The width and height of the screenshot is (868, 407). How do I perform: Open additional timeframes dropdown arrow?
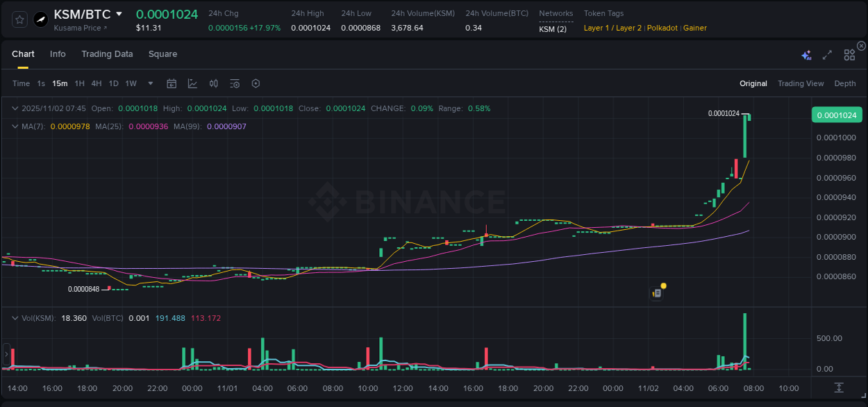pos(149,83)
